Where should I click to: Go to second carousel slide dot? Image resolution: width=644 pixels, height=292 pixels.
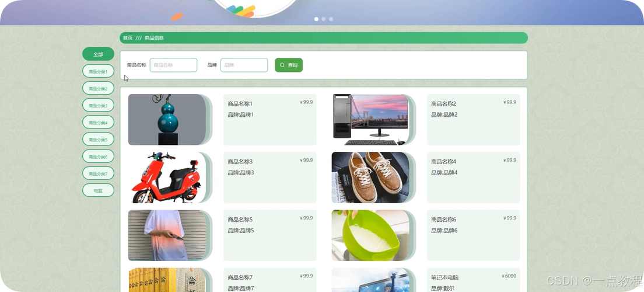(324, 19)
